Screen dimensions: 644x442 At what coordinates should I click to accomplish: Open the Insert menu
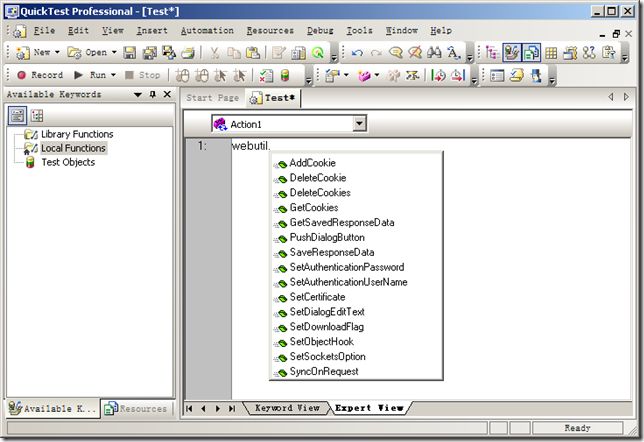(152, 30)
